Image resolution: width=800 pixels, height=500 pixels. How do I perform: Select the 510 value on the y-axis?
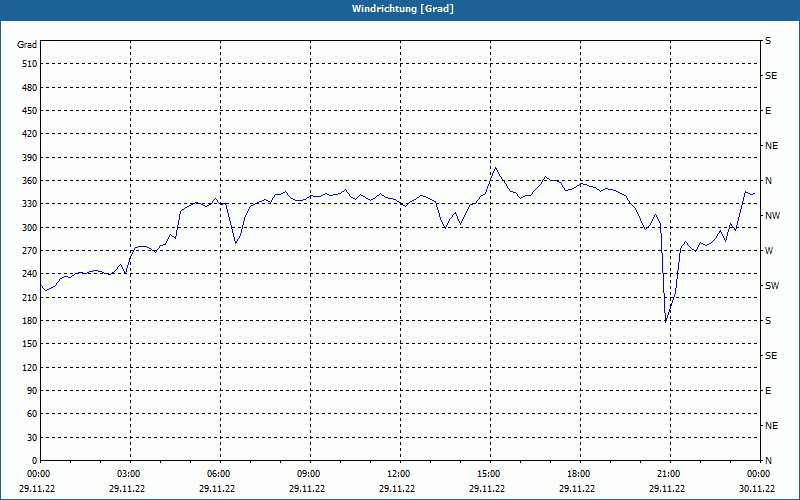30,64
